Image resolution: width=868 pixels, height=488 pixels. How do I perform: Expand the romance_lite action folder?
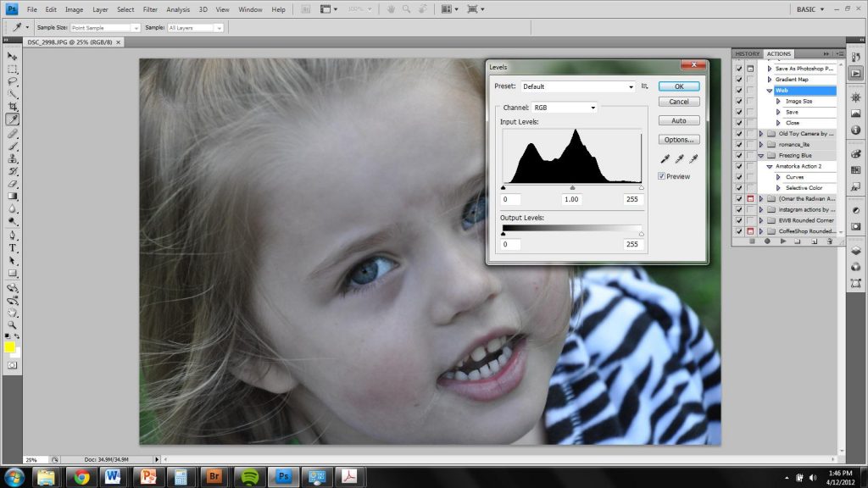pyautogui.click(x=761, y=145)
